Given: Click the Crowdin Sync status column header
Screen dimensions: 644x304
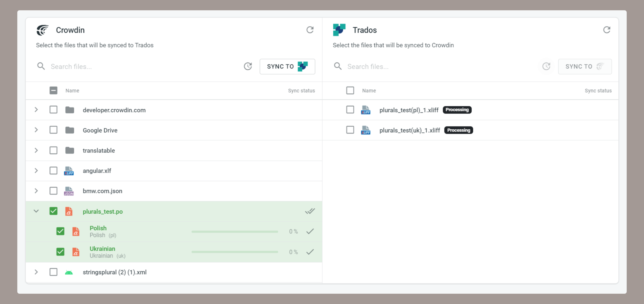Looking at the screenshot, I should click(301, 91).
